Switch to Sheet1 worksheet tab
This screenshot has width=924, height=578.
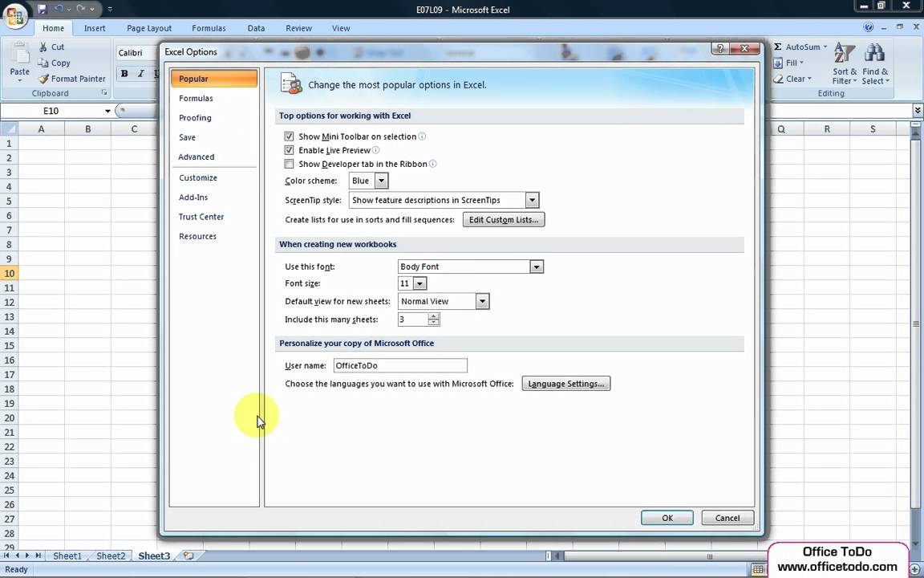tap(67, 556)
